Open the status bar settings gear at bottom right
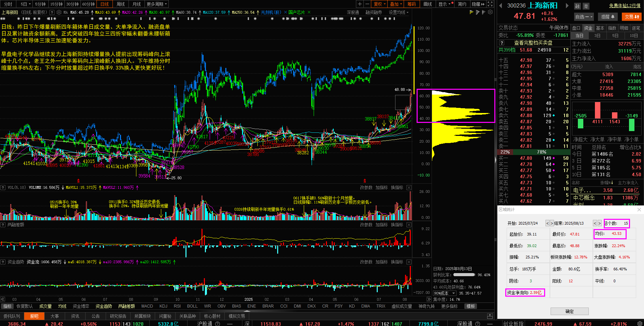 [640, 323]
